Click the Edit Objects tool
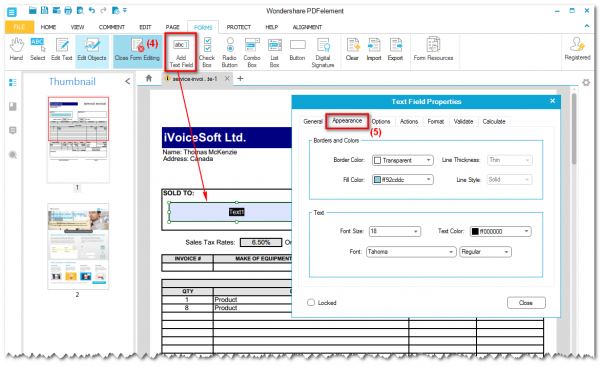 click(92, 50)
